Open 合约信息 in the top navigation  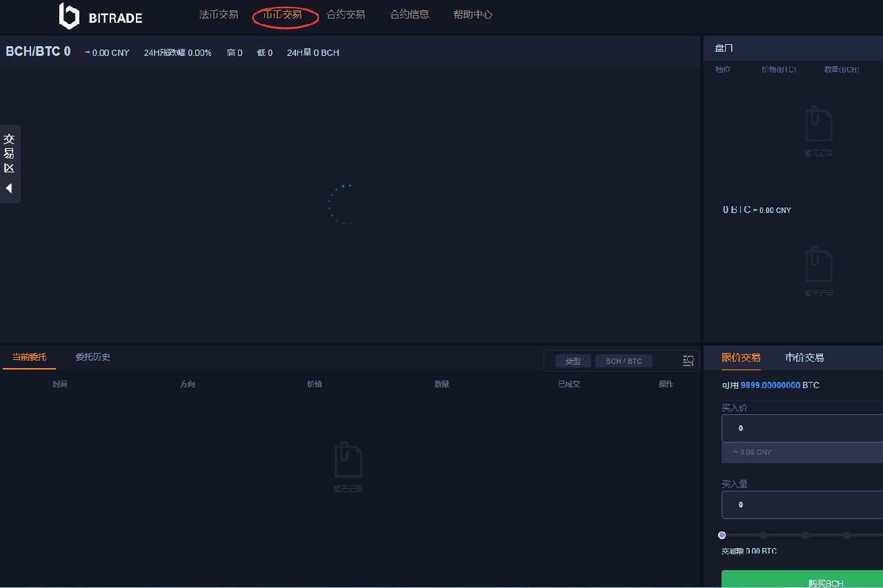(x=410, y=14)
